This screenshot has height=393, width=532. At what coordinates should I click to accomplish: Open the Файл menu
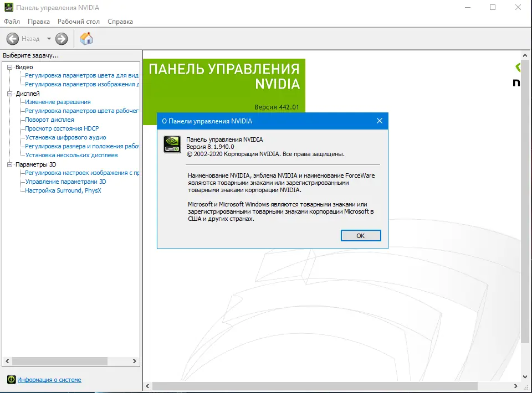coord(12,22)
